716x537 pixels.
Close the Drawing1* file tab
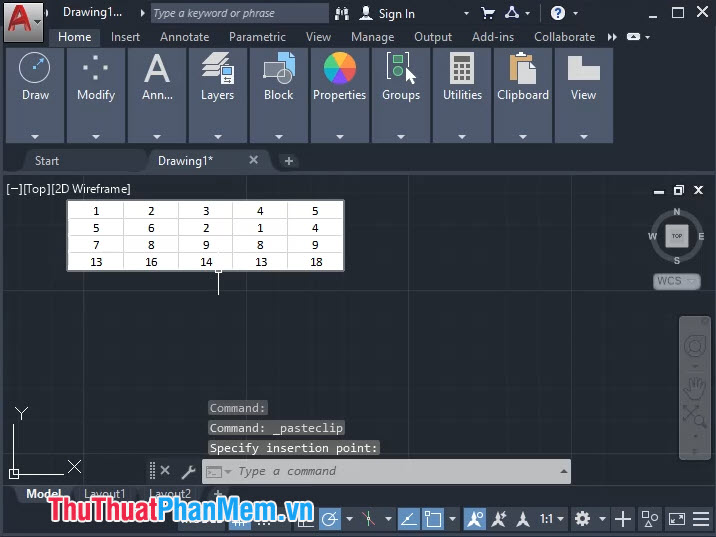coord(253,160)
